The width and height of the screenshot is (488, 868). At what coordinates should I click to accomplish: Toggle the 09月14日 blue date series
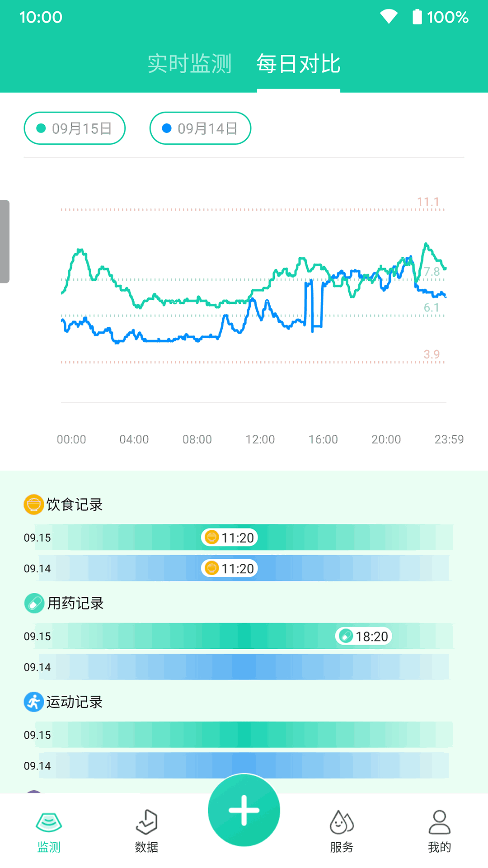tap(200, 128)
